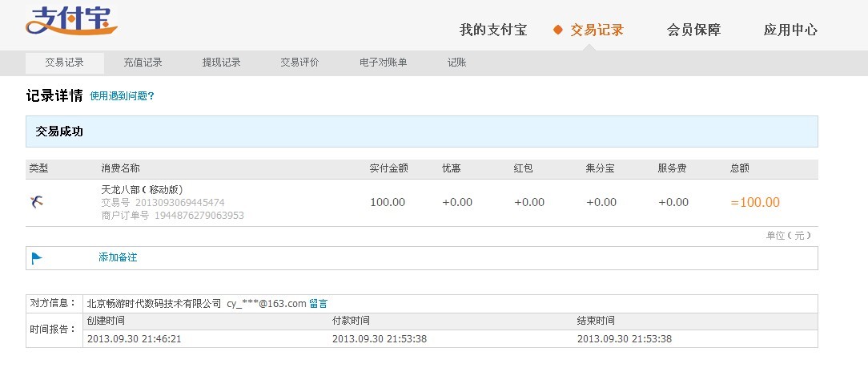Click the +0.00 value under 优惠
This screenshot has height=368, width=868.
point(457,202)
